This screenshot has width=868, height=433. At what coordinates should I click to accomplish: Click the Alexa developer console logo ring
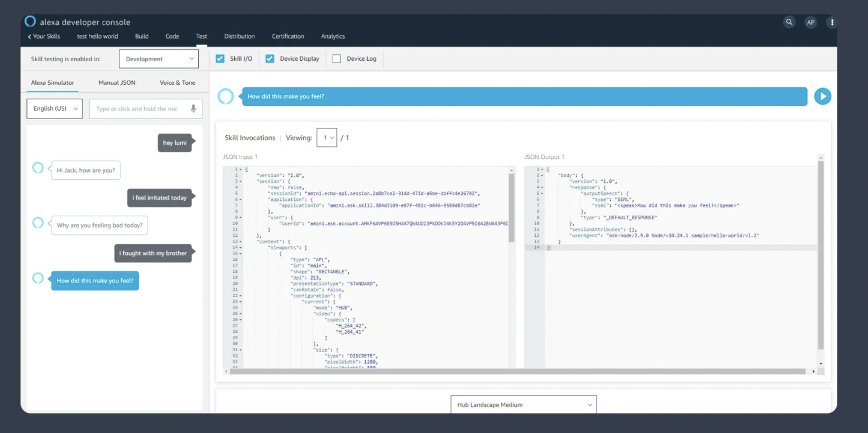coord(30,21)
